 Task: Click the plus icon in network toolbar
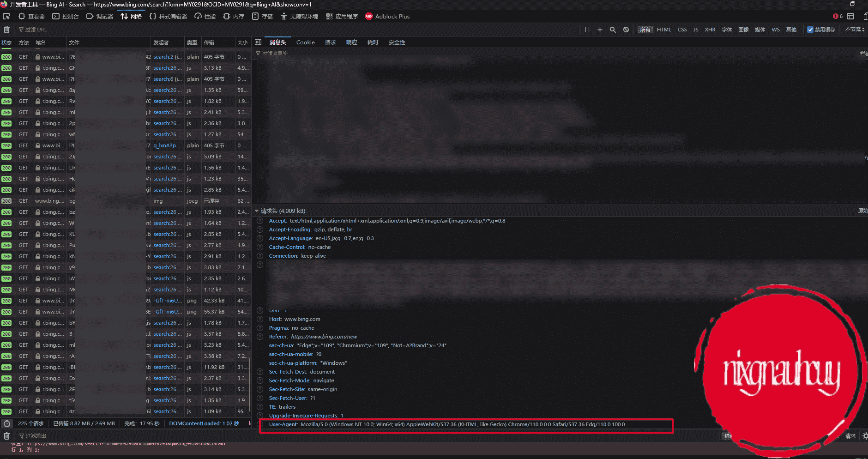point(600,30)
